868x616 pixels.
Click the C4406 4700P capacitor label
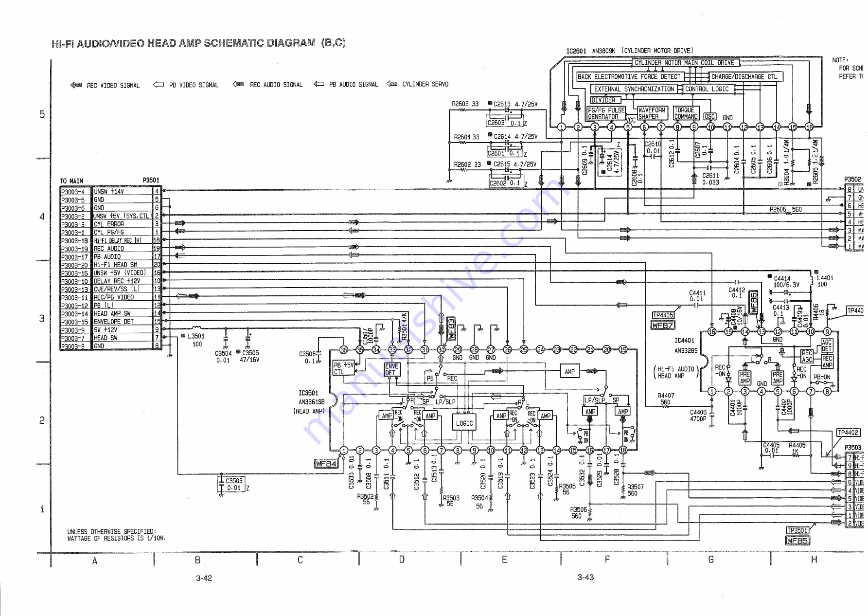698,415
